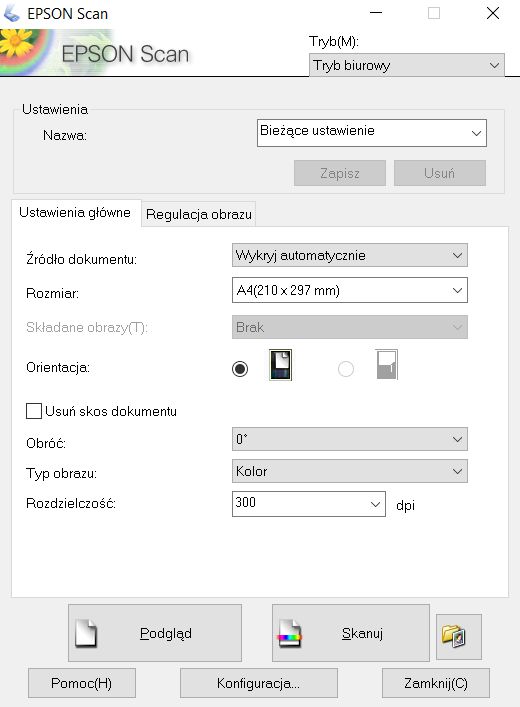Image resolution: width=520 pixels, height=707 pixels.
Task: Click the Rozdzielczość: label
Action: (x=71, y=503)
